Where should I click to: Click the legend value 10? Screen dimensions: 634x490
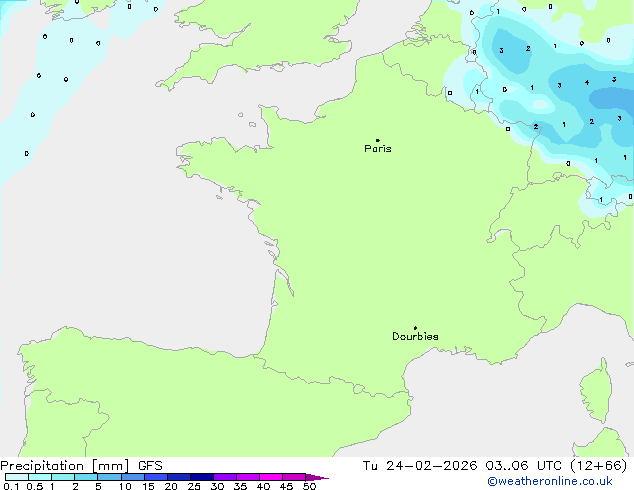coord(125,486)
